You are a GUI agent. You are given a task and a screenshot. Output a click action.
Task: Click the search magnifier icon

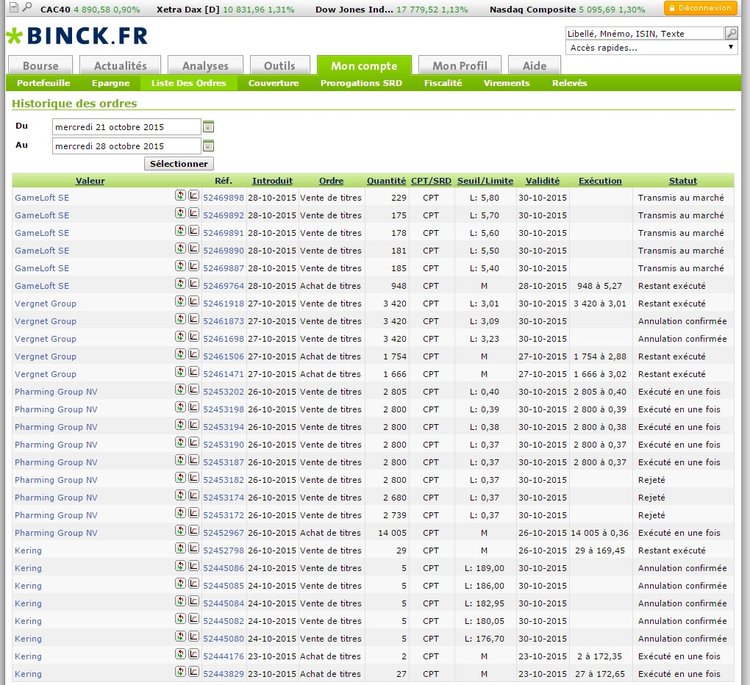[731, 33]
